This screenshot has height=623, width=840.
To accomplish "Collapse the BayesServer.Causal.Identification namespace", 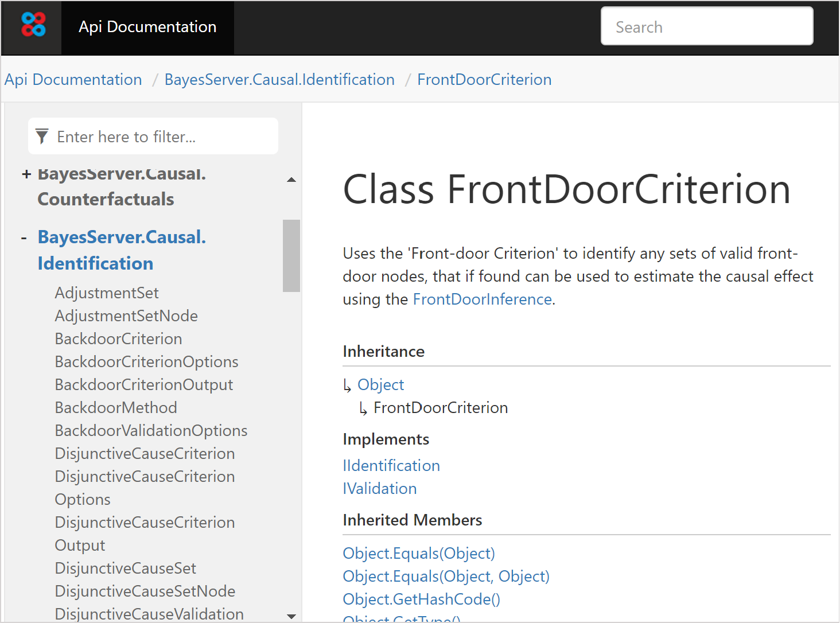I will 24,237.
